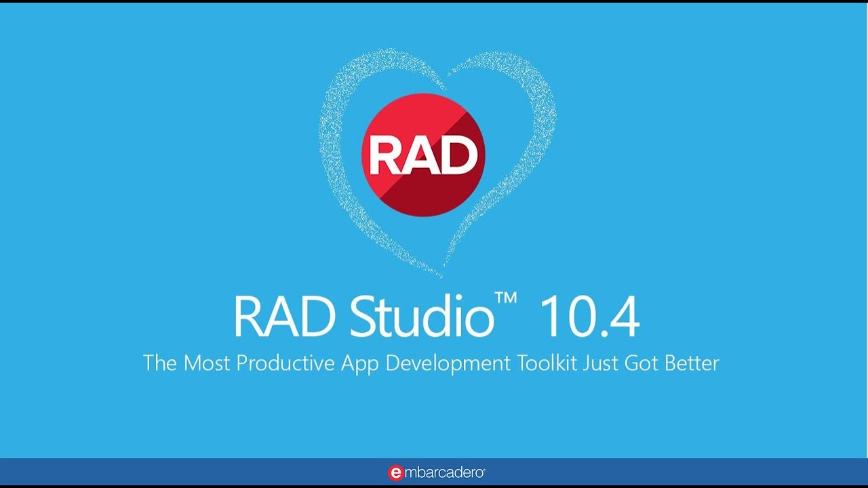Click the Embarcadero logo in the footer
Image resolution: width=868 pixels, height=488 pixels.
[x=436, y=472]
